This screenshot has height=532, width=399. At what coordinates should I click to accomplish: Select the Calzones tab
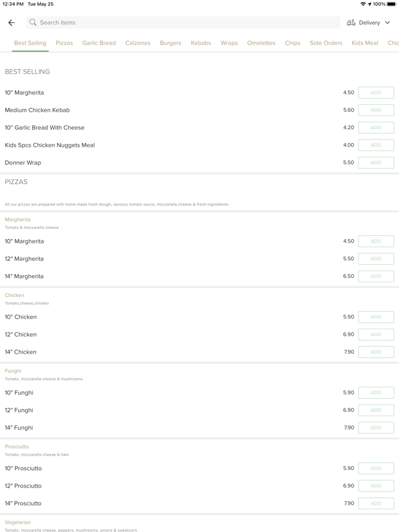point(138,43)
